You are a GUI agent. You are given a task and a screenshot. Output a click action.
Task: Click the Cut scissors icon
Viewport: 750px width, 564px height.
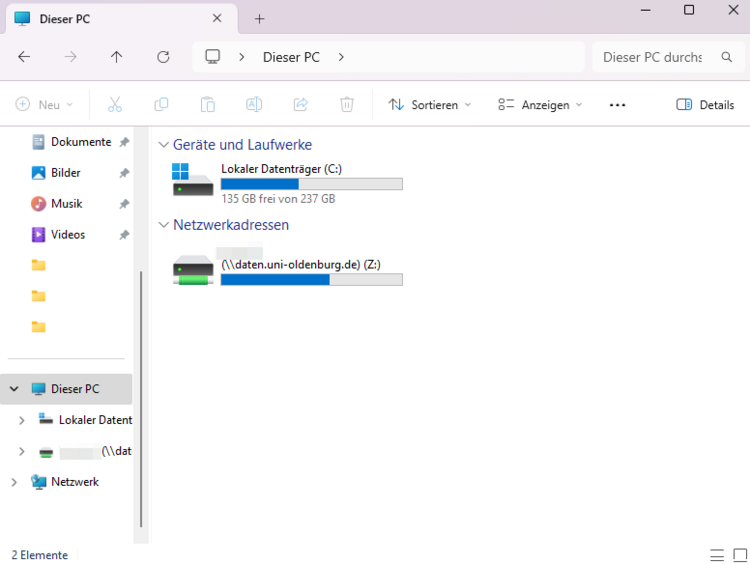114,105
